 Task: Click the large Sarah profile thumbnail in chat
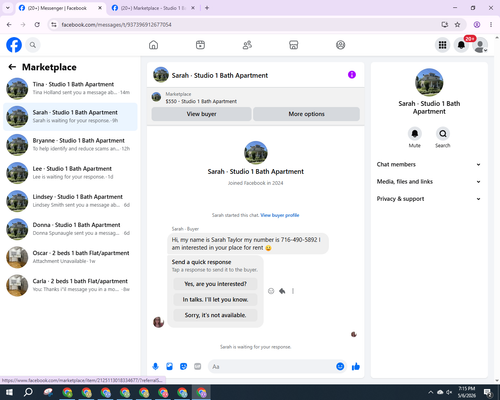click(x=256, y=153)
